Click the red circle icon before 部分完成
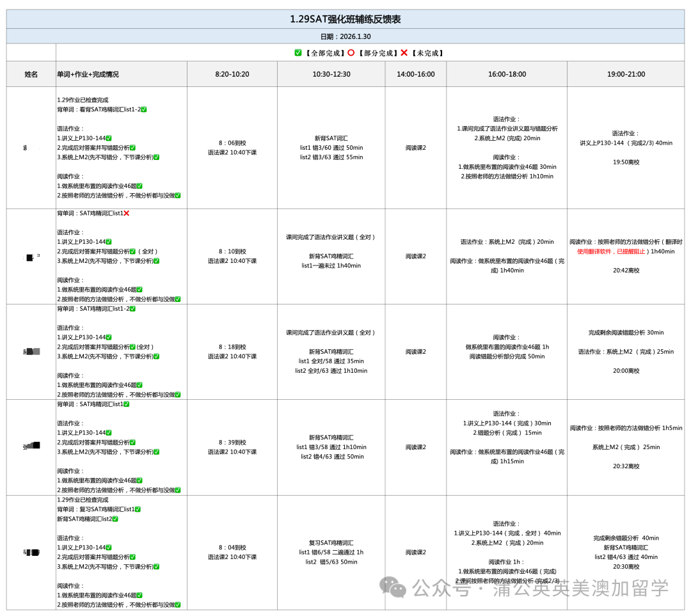Screen dimensions: 691x616 pos(351,53)
